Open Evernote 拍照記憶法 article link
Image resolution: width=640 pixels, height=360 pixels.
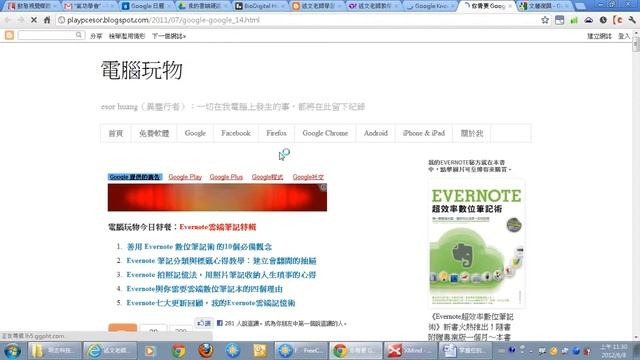coord(221,275)
